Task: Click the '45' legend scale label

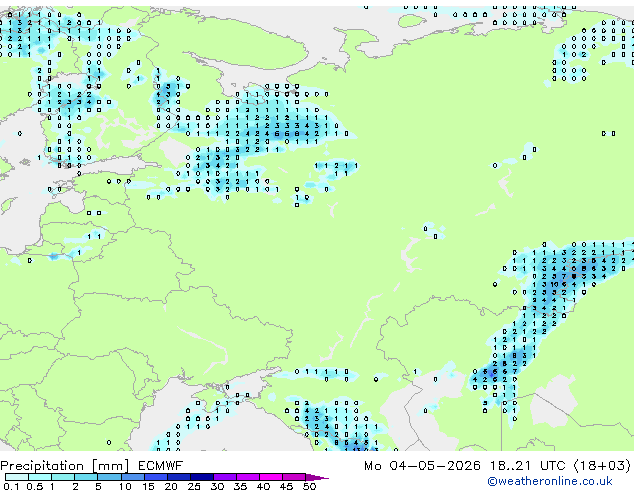Action: 287,486
